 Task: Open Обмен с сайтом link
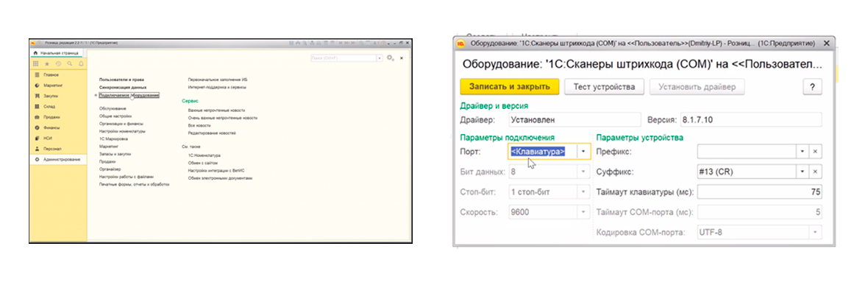tap(202, 164)
